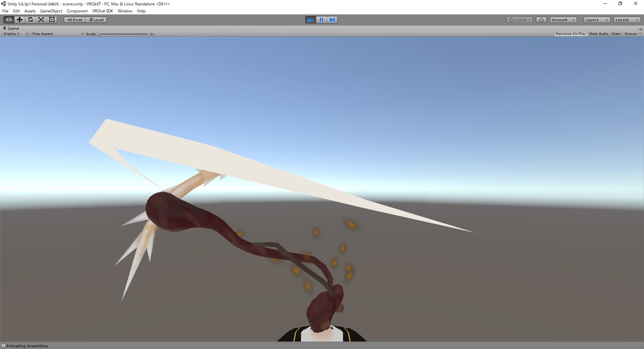Select the Game tab
Viewport: 644px width, 349px height.
click(11, 28)
